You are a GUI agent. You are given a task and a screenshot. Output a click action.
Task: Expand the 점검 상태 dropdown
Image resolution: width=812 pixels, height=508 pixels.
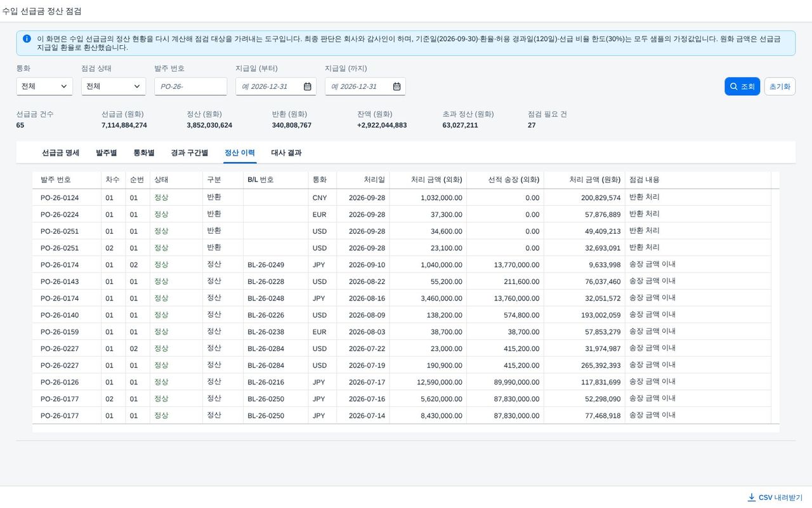(114, 86)
